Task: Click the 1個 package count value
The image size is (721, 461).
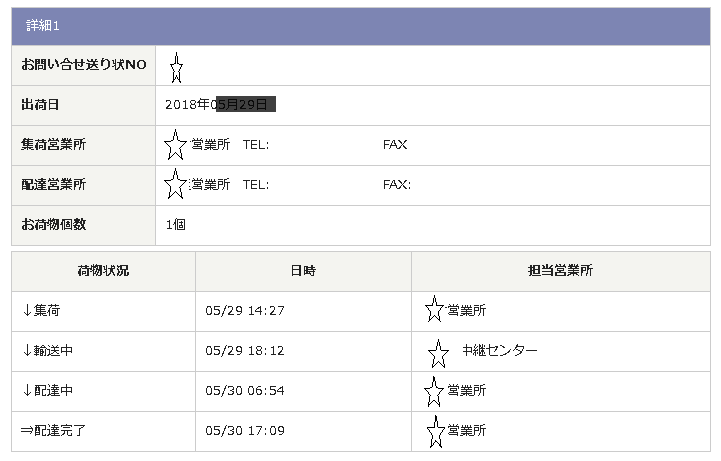Action: pyautogui.click(x=176, y=224)
